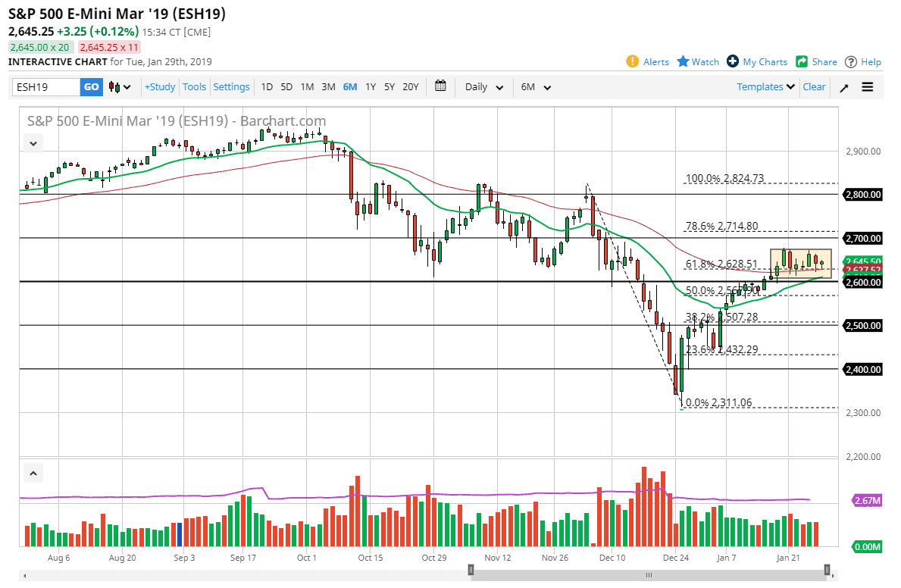Open the calendar date selector icon
Viewport: 901px width, 588px height.
point(440,86)
